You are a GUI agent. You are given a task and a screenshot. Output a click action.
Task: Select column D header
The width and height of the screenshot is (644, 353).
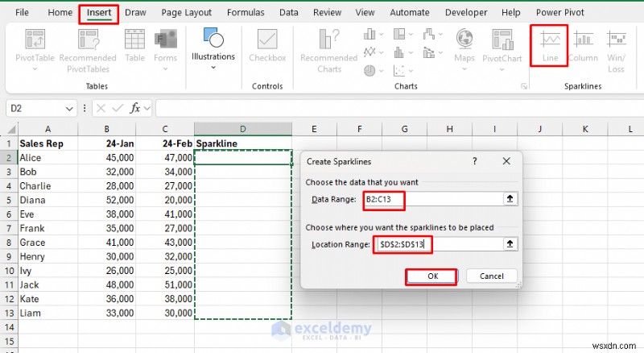click(x=243, y=129)
